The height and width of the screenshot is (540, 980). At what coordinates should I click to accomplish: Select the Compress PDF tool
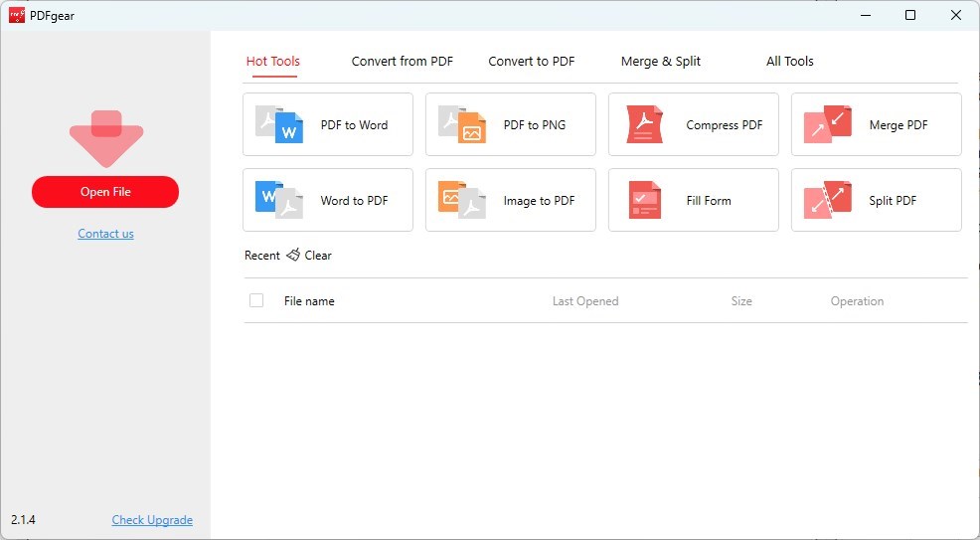tap(693, 125)
